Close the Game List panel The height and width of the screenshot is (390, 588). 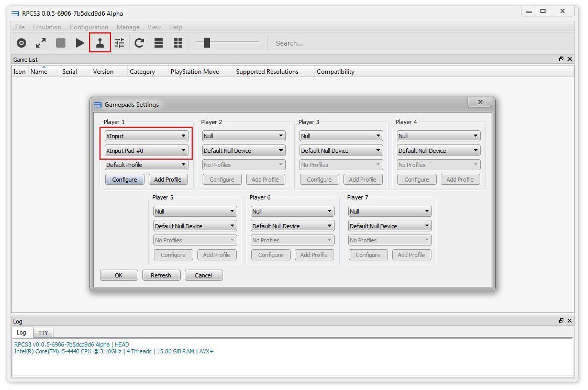[570, 59]
